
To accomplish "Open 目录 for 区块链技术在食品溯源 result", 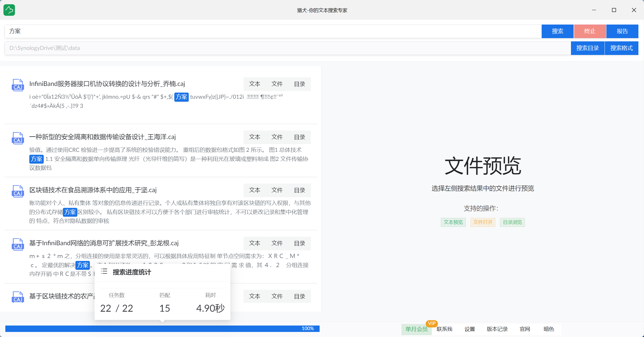I will (x=299, y=190).
